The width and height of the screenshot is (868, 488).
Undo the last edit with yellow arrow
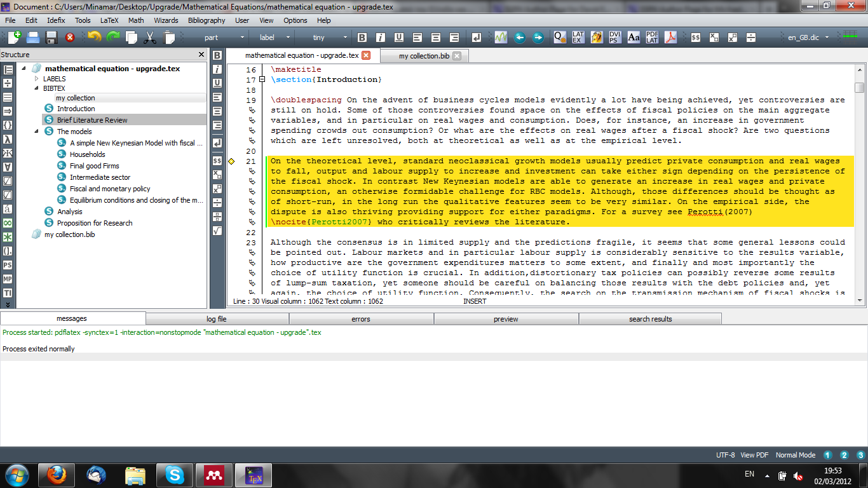[x=95, y=37]
